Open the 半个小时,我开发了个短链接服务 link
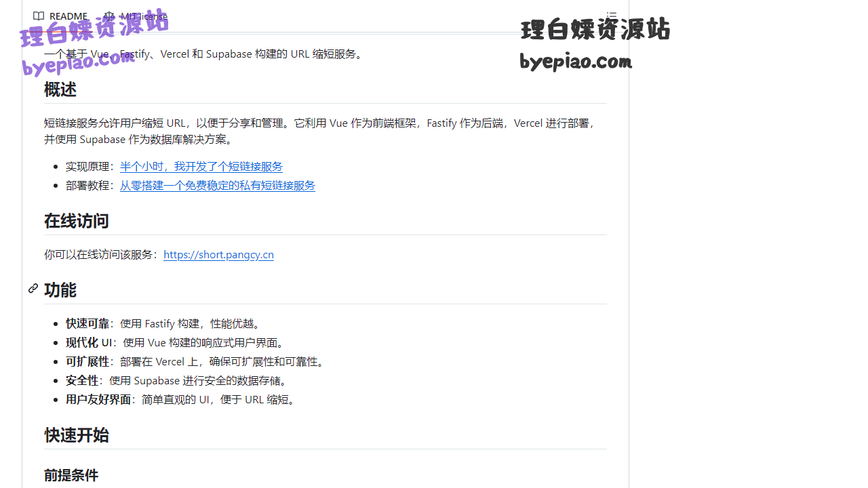 tap(201, 166)
